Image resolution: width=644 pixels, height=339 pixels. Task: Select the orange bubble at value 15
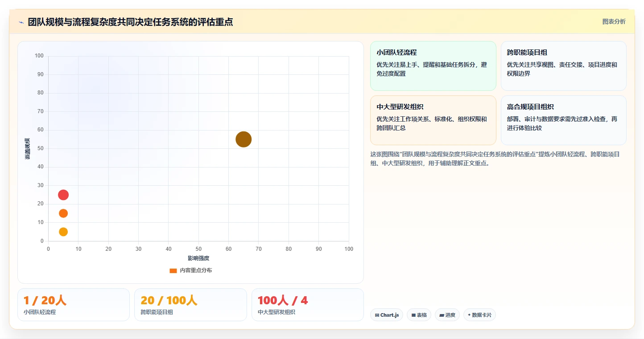[63, 213]
